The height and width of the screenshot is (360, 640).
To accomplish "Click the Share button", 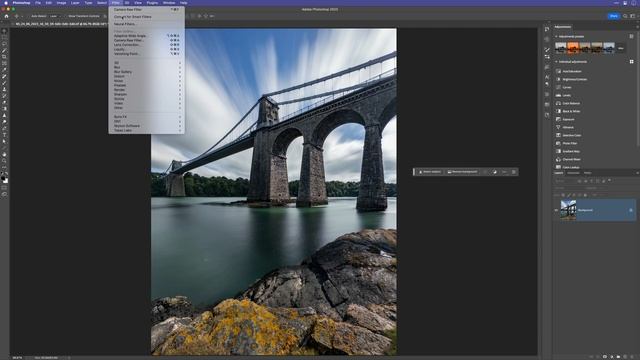I will [613, 16].
